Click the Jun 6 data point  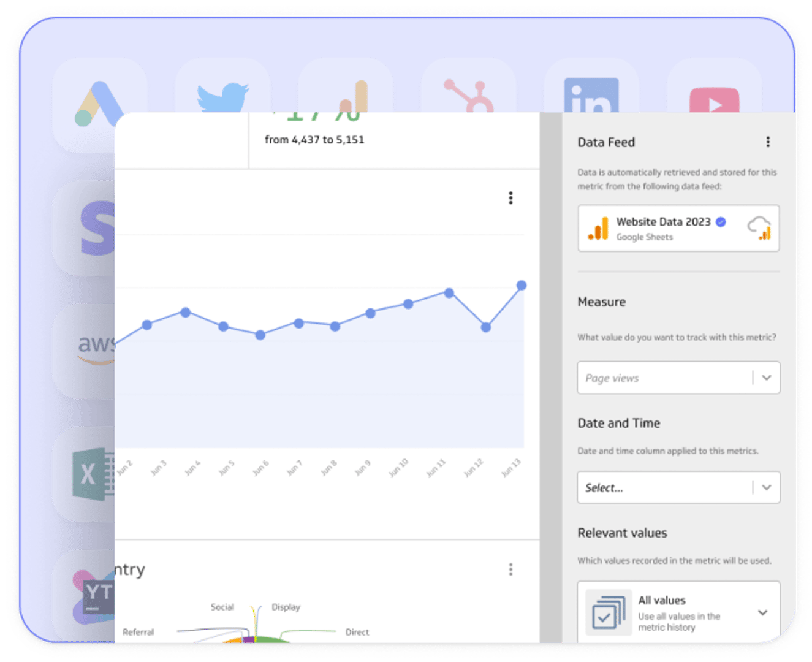(x=260, y=335)
